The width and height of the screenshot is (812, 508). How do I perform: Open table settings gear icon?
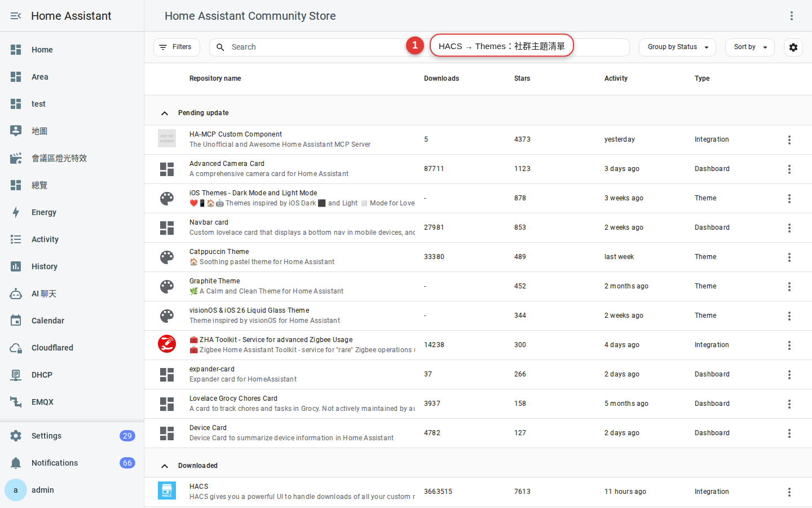[x=793, y=47]
